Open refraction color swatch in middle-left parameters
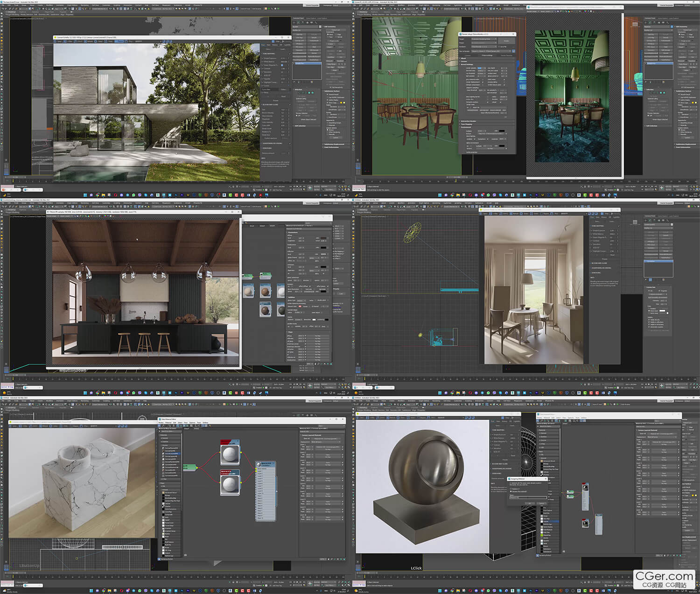700x594 pixels. [323, 267]
